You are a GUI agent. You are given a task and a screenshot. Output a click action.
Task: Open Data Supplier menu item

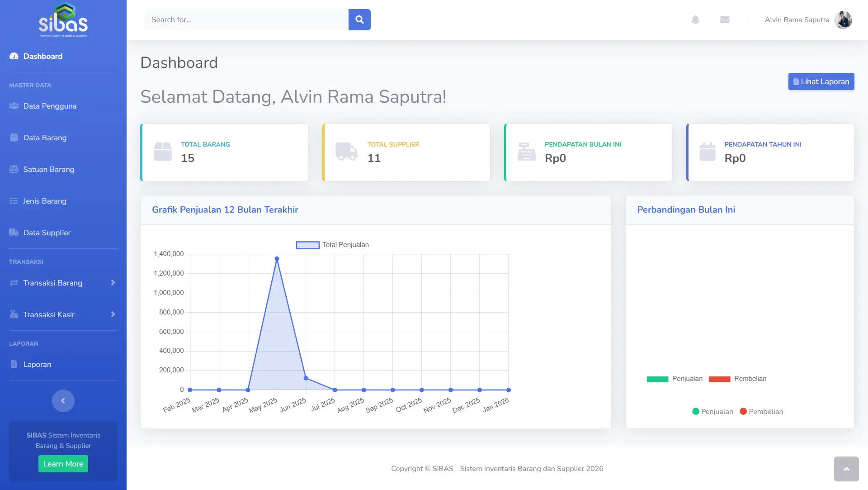63,233
